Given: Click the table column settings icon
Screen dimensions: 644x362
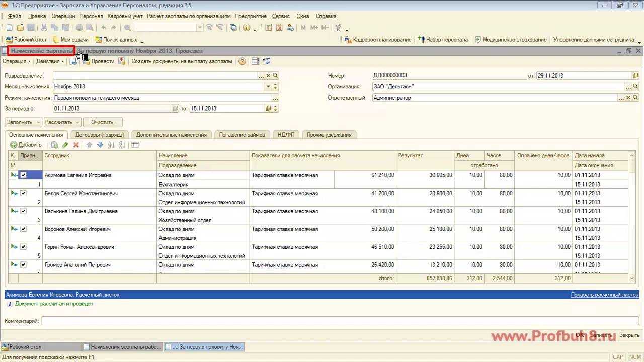Looking at the screenshot, I should [x=135, y=145].
